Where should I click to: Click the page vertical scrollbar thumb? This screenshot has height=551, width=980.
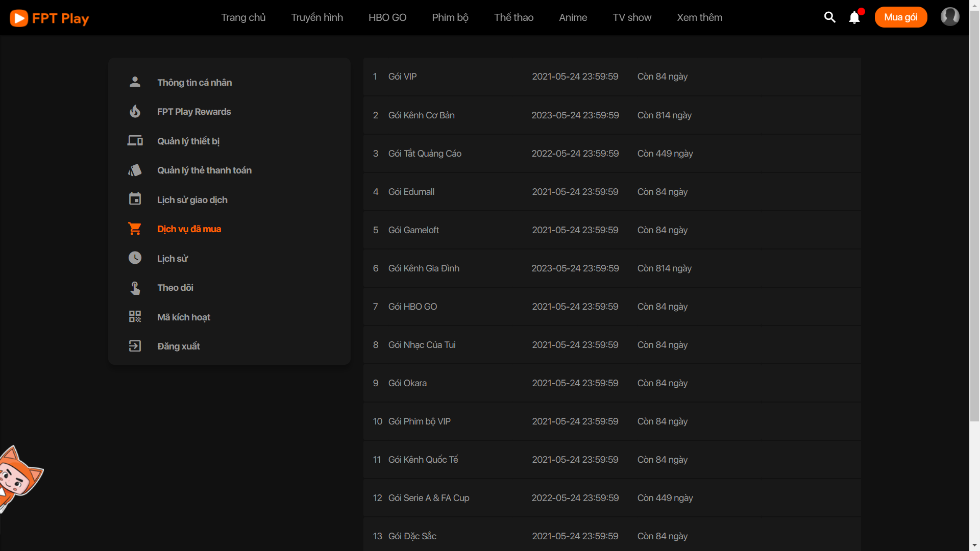click(975, 215)
